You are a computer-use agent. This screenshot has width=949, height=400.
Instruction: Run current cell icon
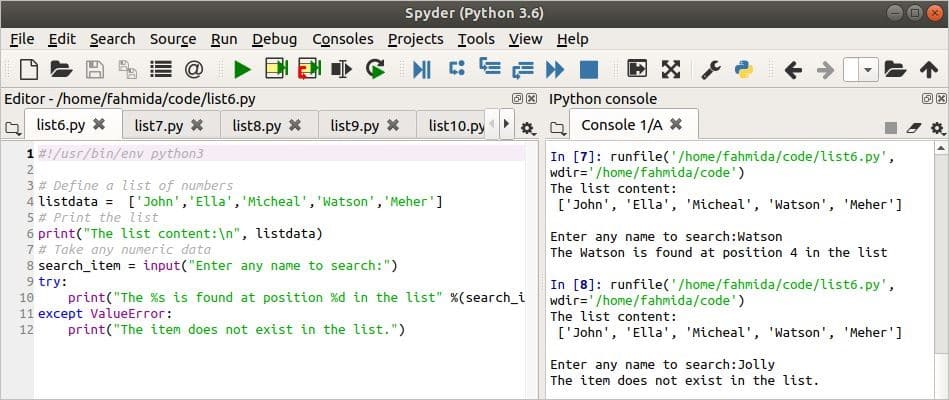tap(277, 69)
